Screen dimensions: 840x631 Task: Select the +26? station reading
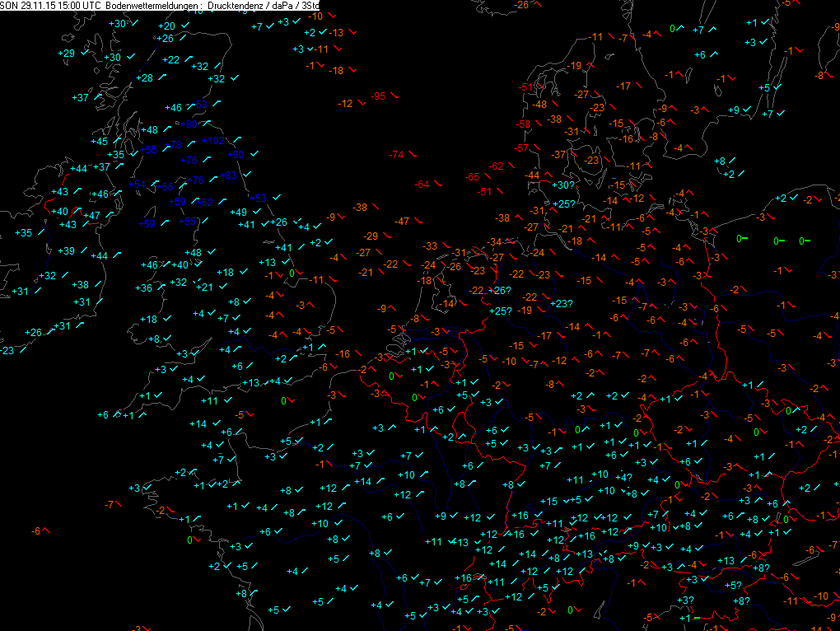[x=501, y=291]
